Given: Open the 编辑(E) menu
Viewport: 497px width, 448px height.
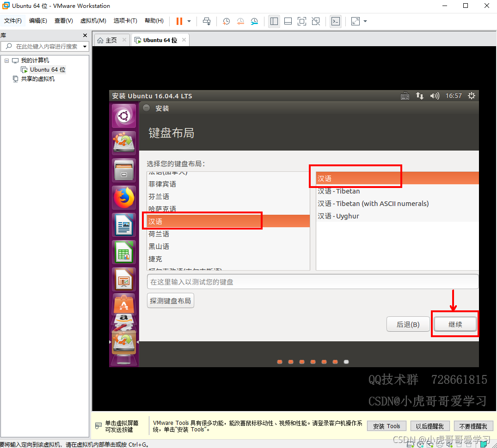Looking at the screenshot, I should [38, 21].
